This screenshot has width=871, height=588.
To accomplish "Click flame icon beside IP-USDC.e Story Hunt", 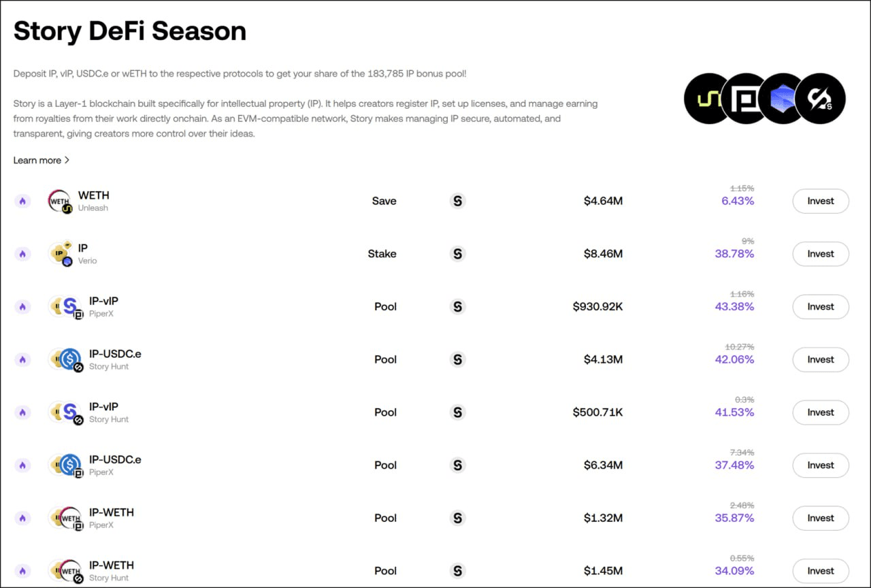I will pyautogui.click(x=22, y=360).
